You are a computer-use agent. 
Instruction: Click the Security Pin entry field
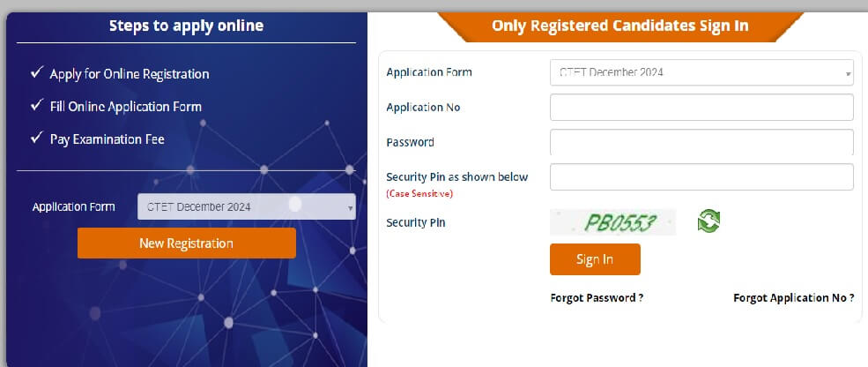coord(701,176)
